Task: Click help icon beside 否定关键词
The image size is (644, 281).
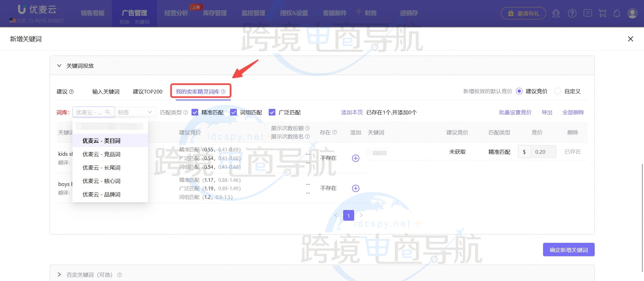Action: [x=119, y=275]
